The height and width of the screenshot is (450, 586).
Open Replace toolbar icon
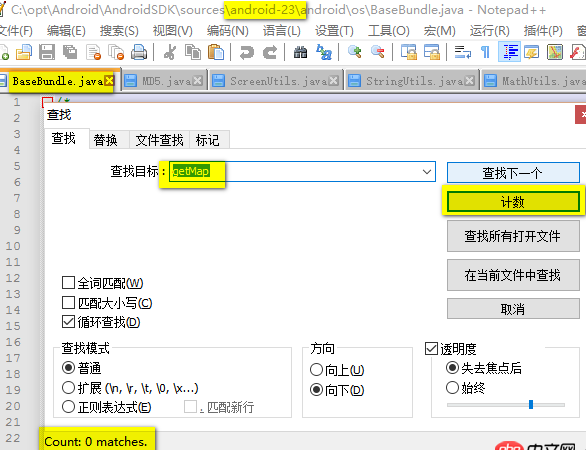324,52
